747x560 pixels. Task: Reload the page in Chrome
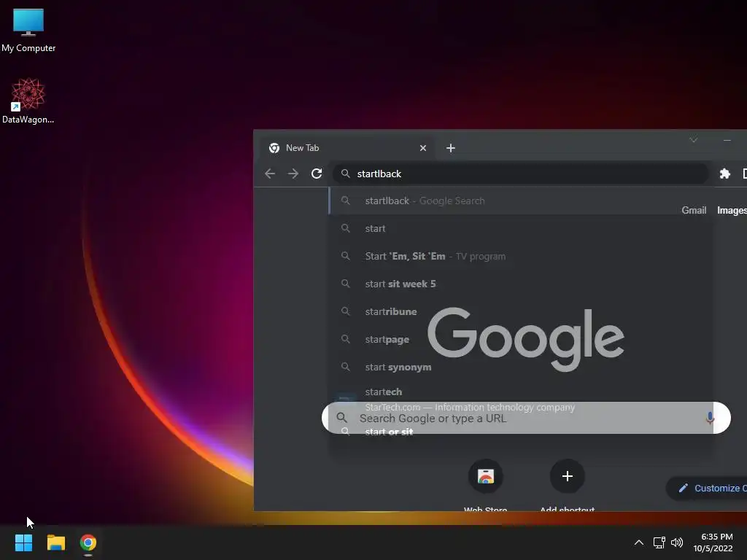click(317, 174)
